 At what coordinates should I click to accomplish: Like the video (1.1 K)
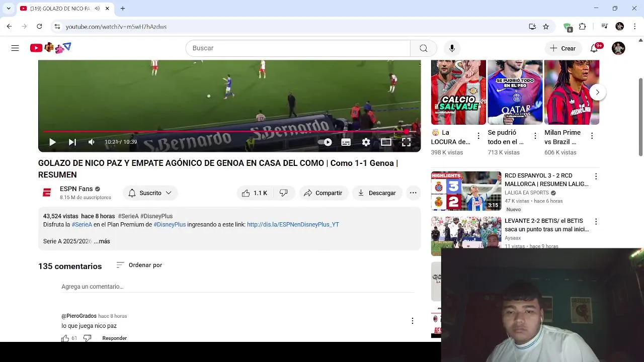pos(255,193)
